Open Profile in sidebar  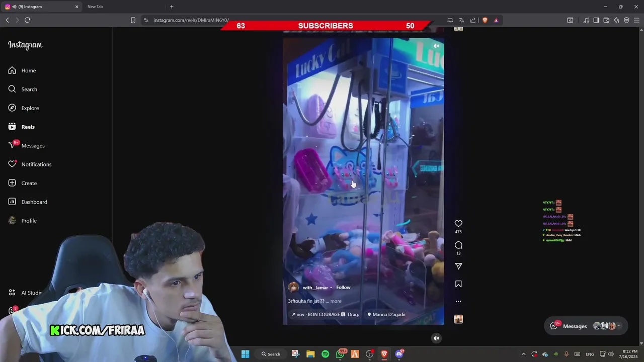coord(23,221)
